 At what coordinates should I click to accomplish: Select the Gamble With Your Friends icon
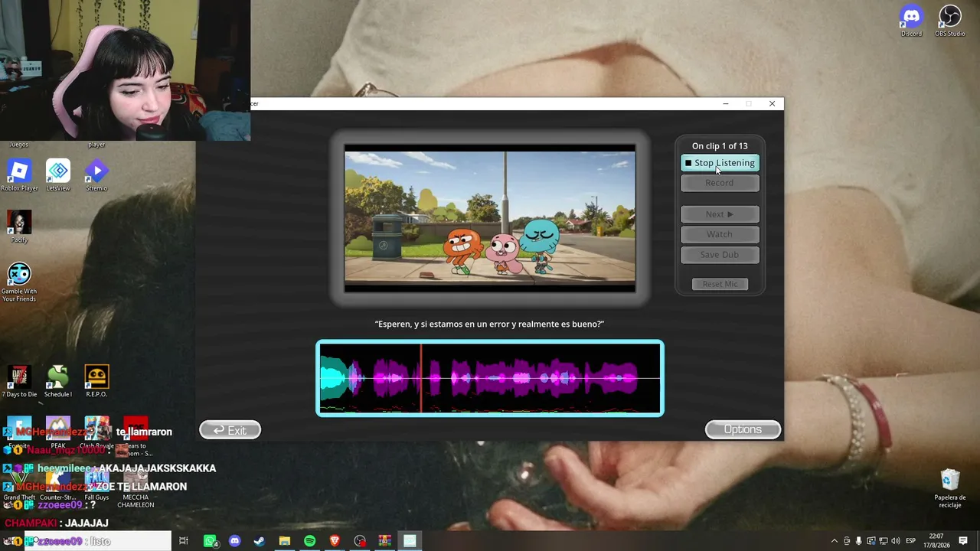click(x=19, y=282)
